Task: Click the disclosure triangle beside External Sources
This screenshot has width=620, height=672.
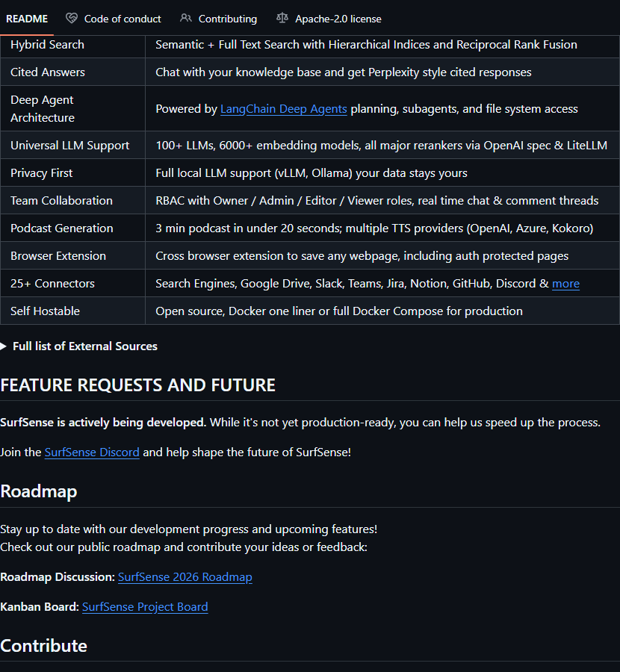Action: click(4, 346)
